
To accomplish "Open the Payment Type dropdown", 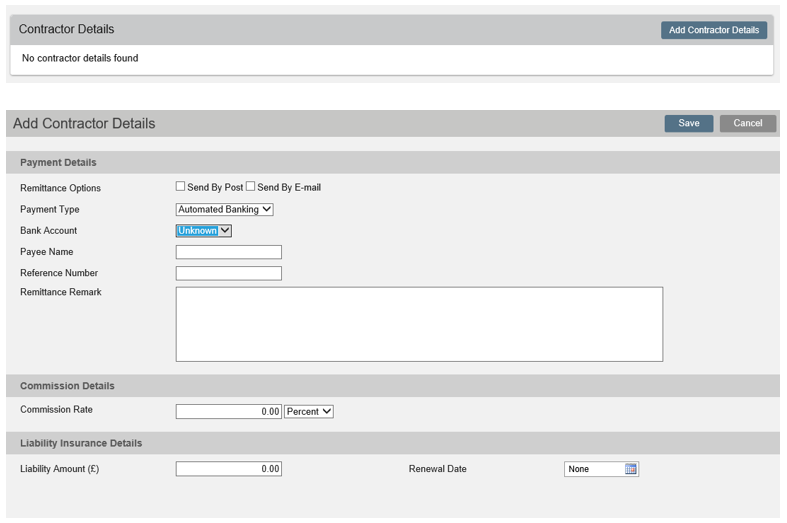I will click(224, 209).
